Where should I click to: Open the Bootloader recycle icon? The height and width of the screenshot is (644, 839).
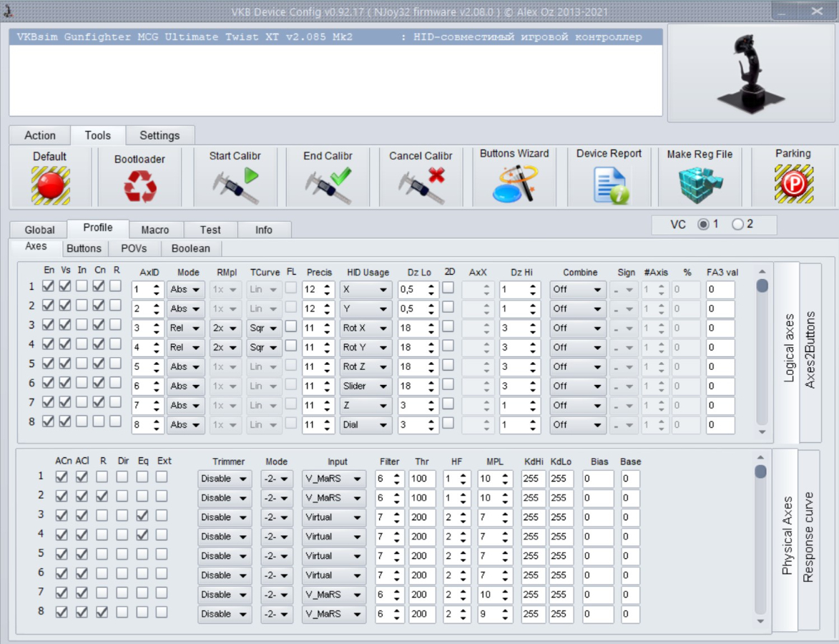coord(140,186)
